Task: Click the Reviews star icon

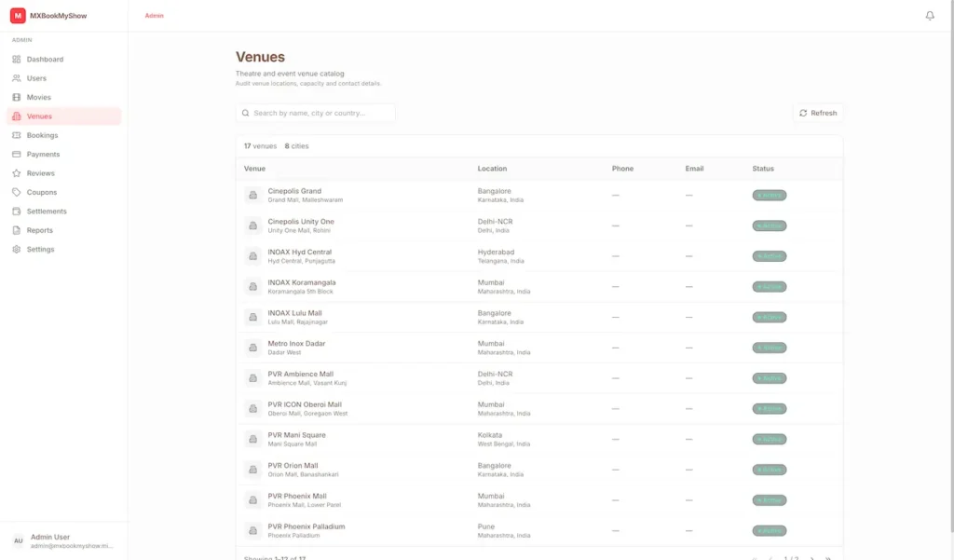Action: [17, 173]
